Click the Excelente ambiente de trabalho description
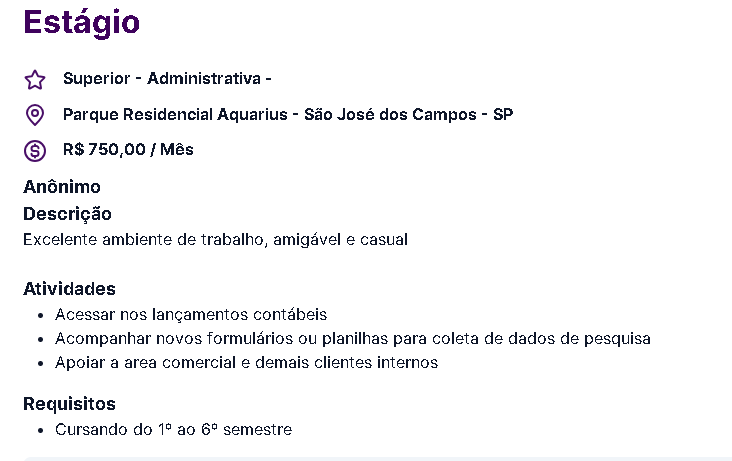This screenshot has height=461, width=732. pyautogui.click(x=215, y=240)
